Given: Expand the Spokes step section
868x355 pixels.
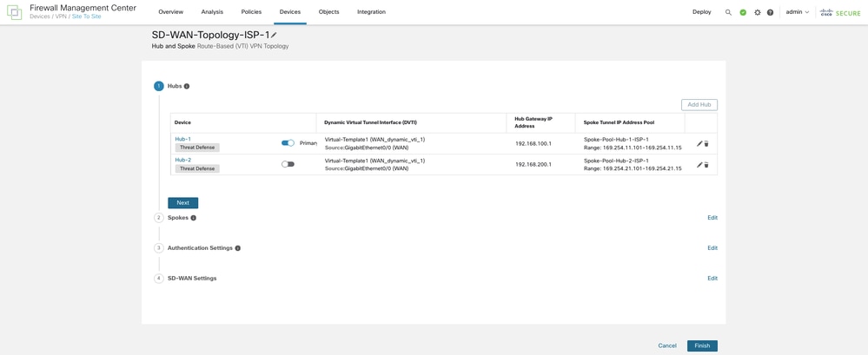Looking at the screenshot, I should [178, 218].
